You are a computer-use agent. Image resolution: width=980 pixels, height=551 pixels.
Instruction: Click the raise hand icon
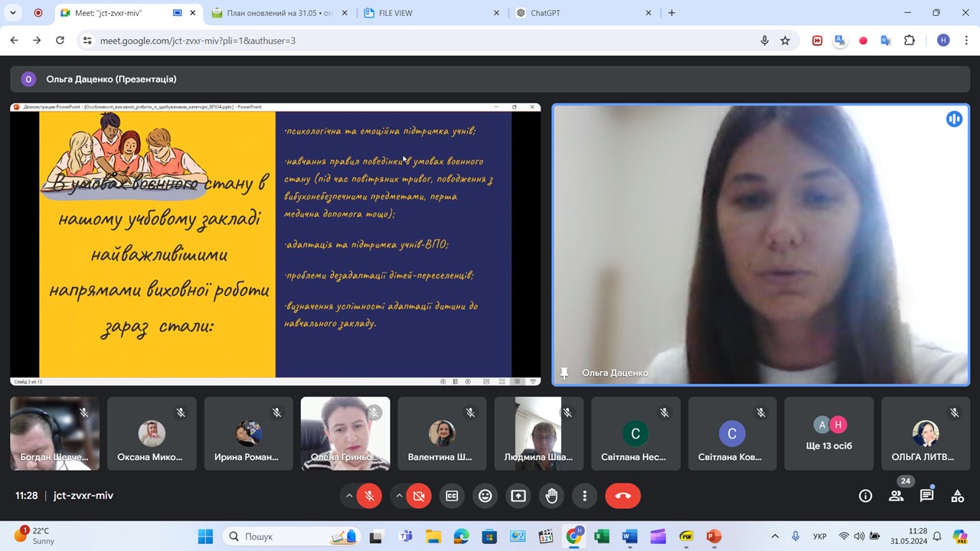(x=551, y=496)
